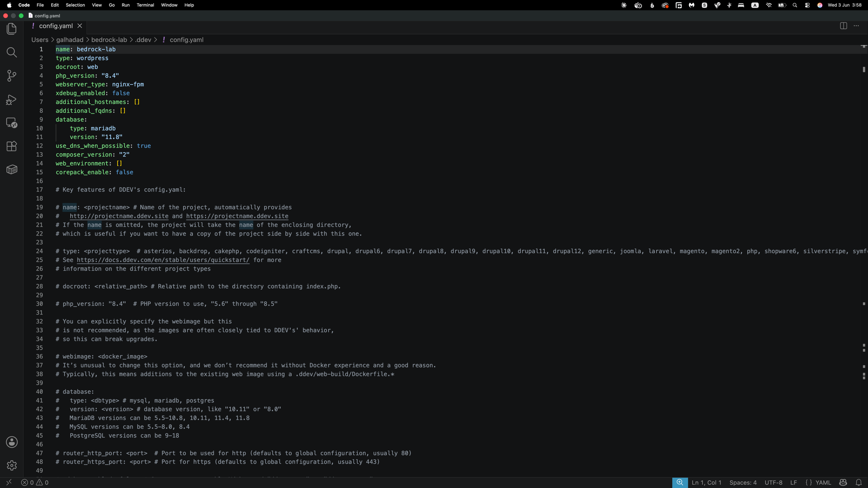The width and height of the screenshot is (868, 488).
Task: Open the Selection menu
Action: click(75, 5)
